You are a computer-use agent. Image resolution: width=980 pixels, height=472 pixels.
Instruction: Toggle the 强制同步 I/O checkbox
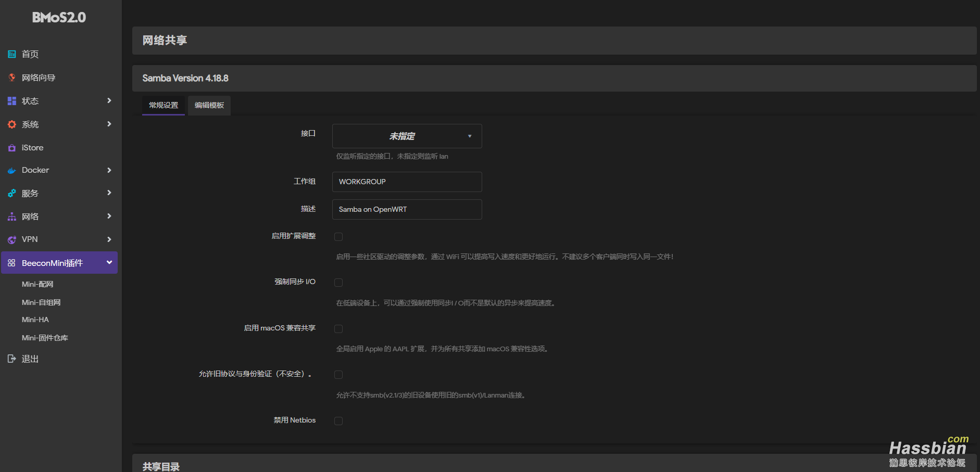coord(338,283)
